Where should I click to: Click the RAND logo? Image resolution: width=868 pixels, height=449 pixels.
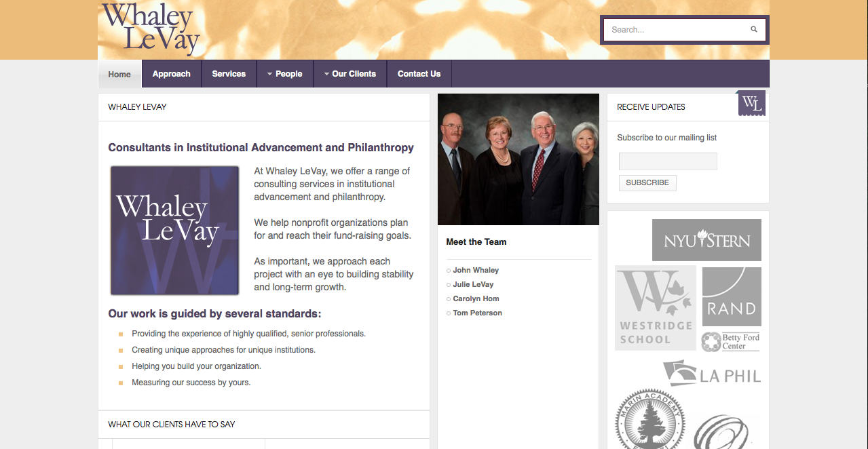(732, 296)
